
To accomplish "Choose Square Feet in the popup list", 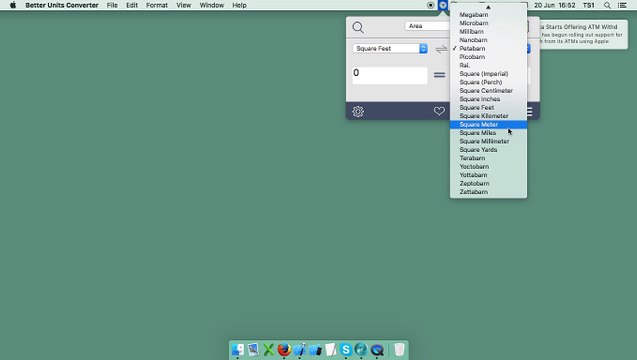I will tap(488, 108).
